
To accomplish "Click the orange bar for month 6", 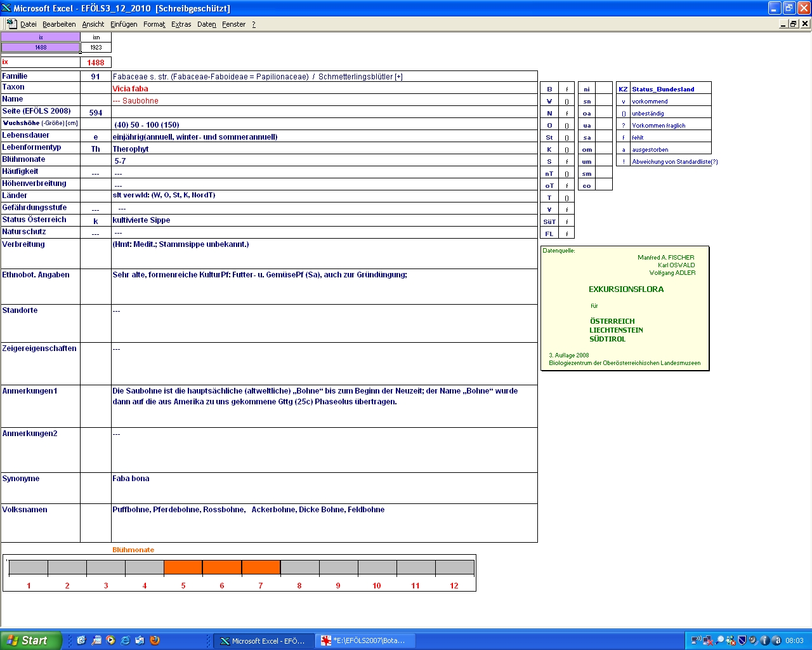I will (222, 567).
